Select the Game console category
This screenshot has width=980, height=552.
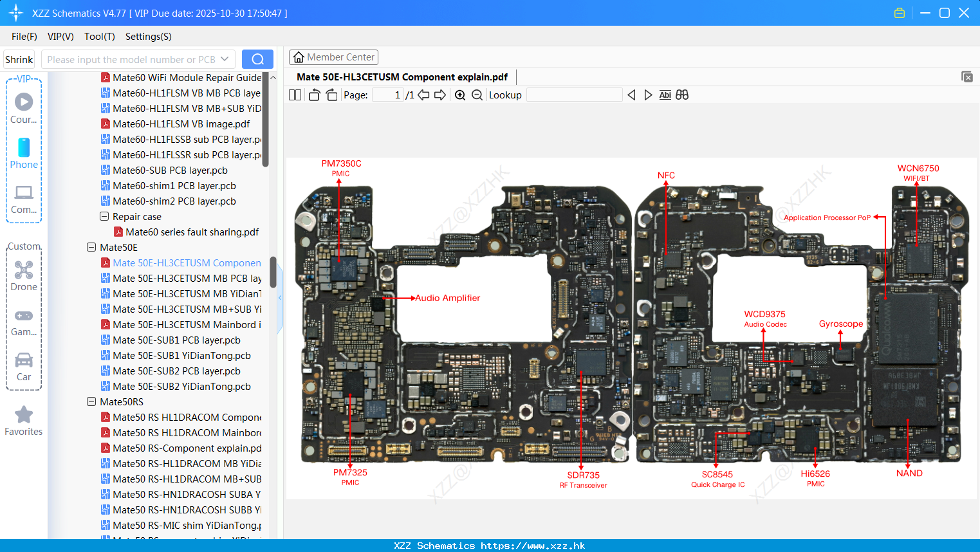coord(24,322)
